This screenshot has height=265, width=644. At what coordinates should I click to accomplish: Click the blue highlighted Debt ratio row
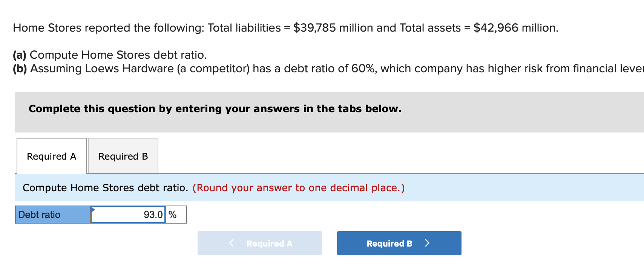52,215
